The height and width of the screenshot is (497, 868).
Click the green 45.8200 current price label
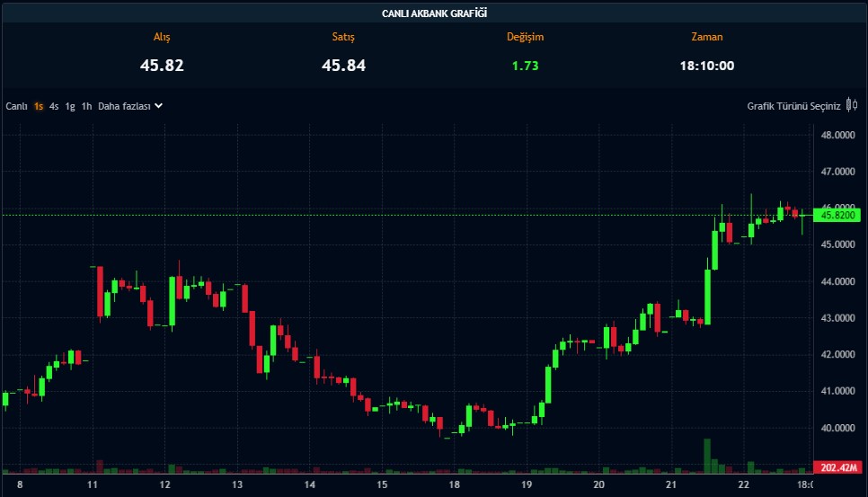837,215
